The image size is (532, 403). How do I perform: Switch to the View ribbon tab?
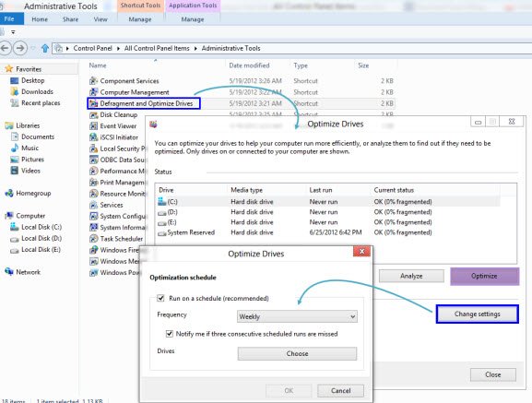click(x=100, y=19)
